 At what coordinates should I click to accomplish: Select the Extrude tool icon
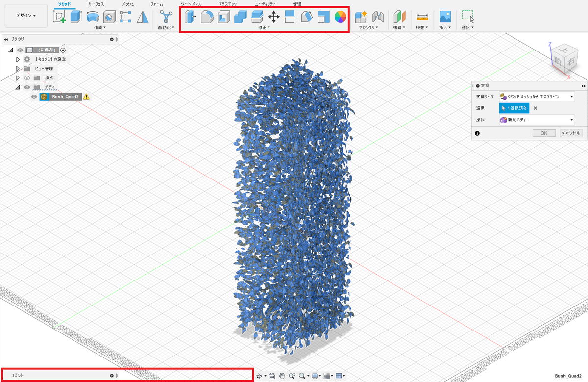pos(76,17)
